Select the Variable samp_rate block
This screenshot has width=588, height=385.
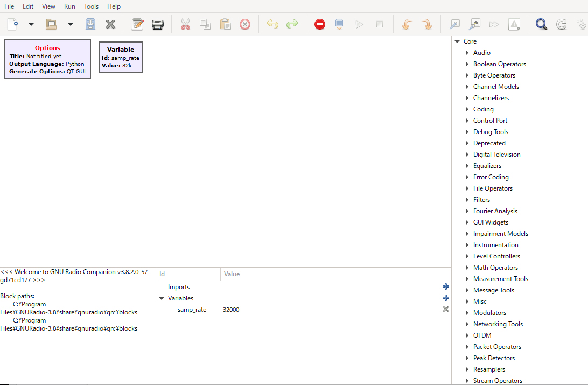point(121,57)
